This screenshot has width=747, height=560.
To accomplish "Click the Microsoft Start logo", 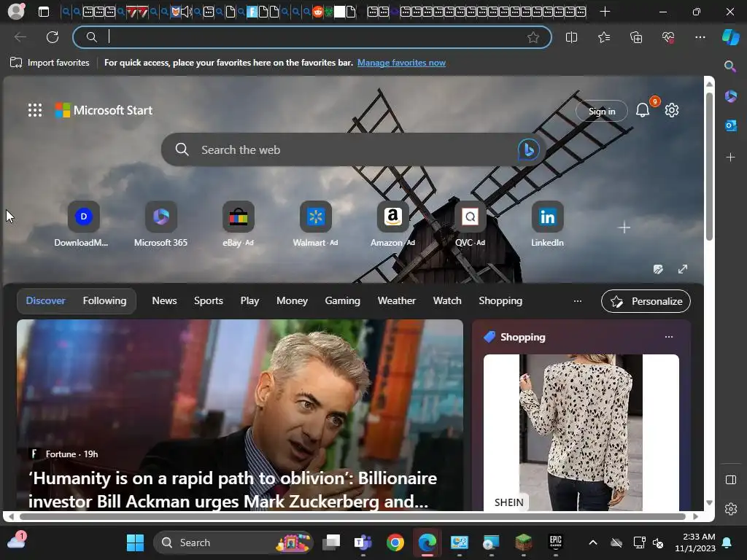I will click(x=104, y=110).
